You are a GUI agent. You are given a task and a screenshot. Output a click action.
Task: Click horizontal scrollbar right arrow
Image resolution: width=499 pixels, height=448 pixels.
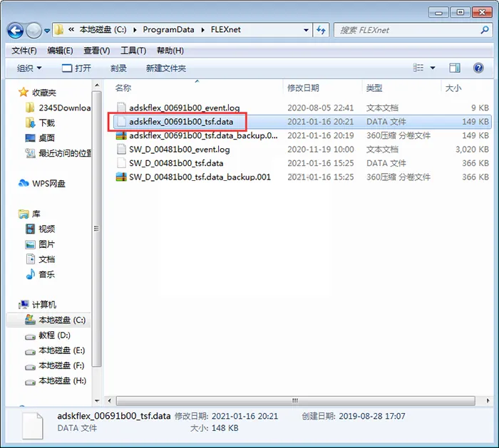tap(488, 400)
